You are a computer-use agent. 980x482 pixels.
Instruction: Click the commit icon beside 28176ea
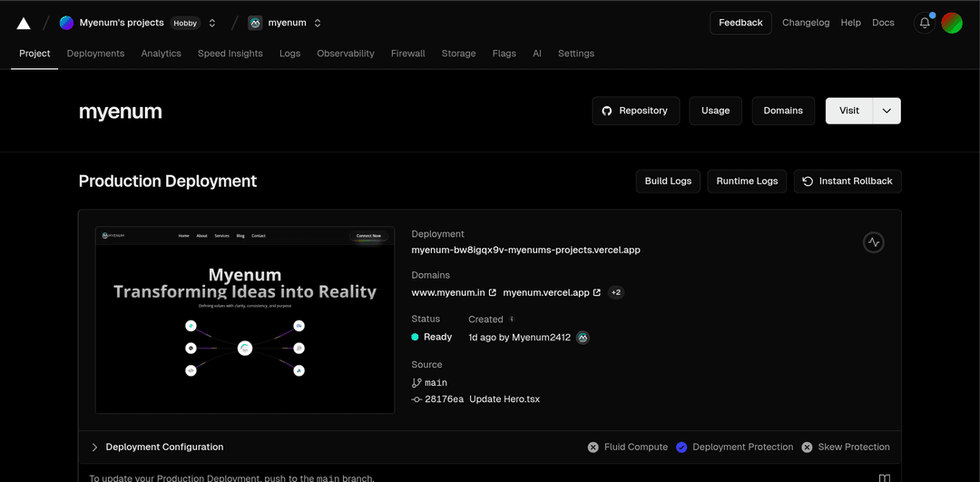tap(416, 399)
